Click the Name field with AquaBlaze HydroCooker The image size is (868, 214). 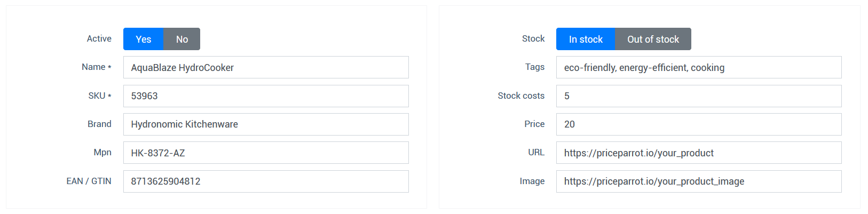[266, 67]
